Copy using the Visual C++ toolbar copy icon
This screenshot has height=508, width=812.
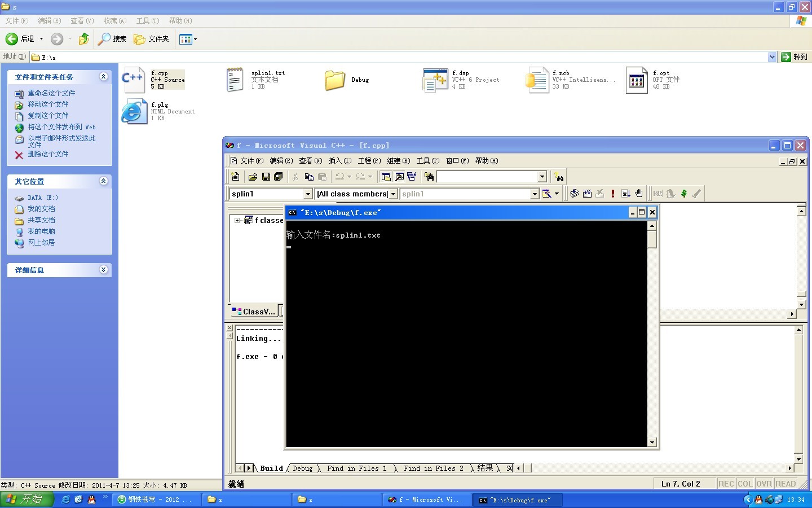pyautogui.click(x=309, y=177)
